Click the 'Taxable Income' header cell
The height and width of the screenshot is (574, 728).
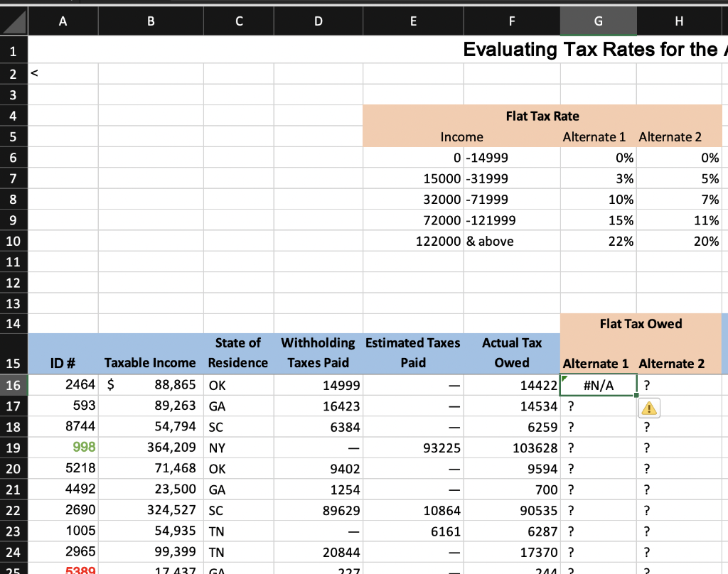pyautogui.click(x=151, y=354)
